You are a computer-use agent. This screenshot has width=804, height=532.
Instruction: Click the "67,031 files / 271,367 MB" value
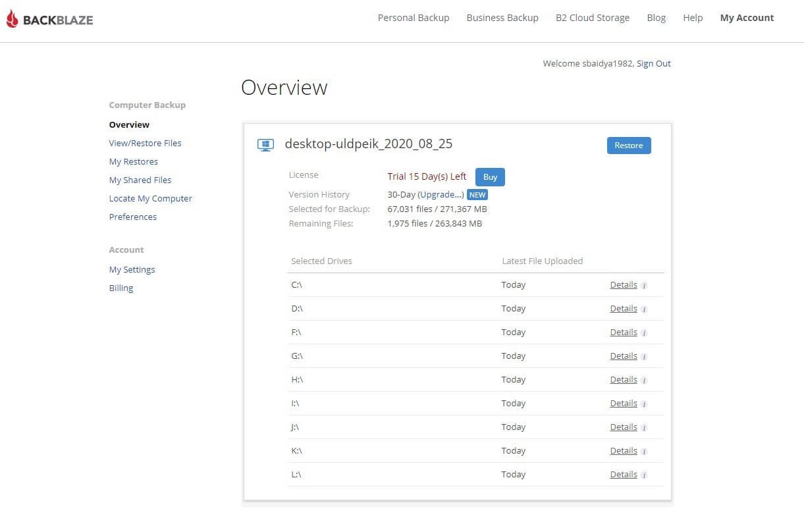(x=437, y=209)
